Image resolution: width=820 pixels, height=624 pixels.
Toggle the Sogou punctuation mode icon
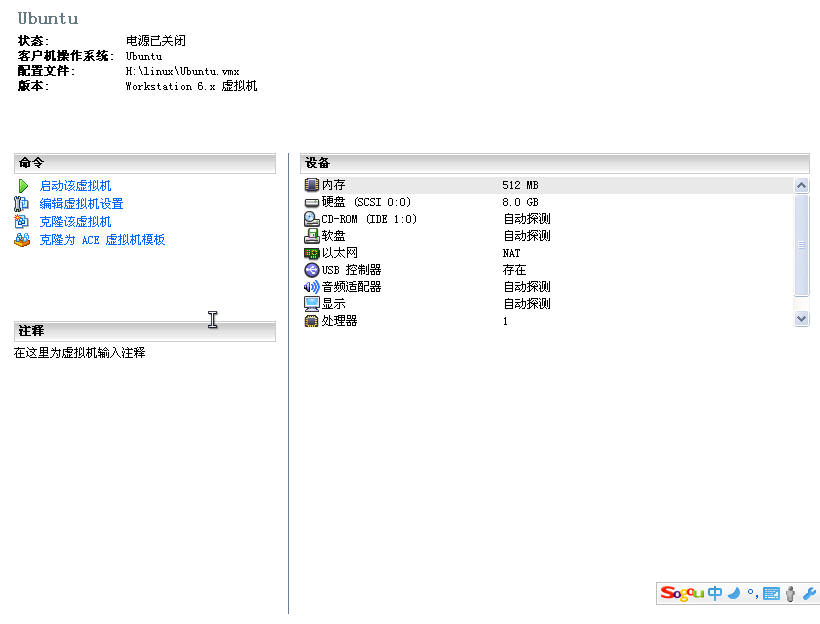pyautogui.click(x=753, y=593)
